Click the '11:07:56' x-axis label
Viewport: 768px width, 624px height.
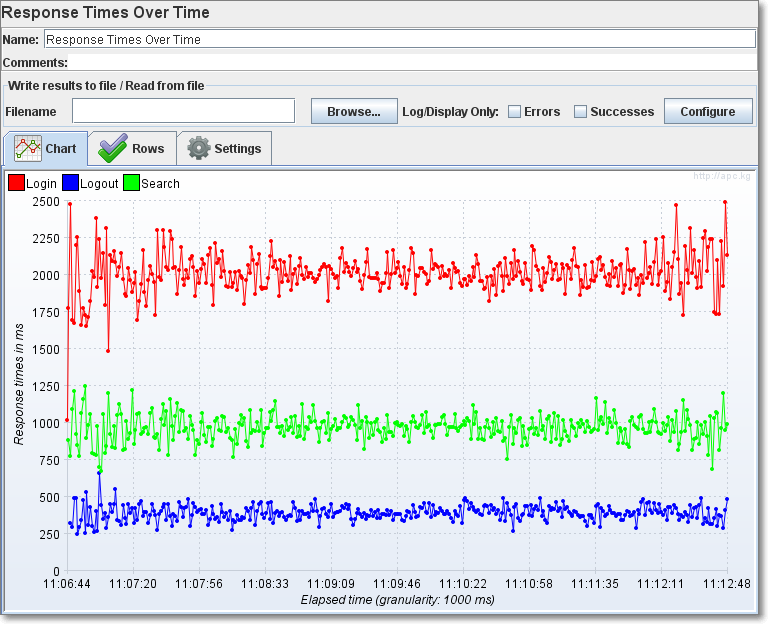[x=199, y=584]
